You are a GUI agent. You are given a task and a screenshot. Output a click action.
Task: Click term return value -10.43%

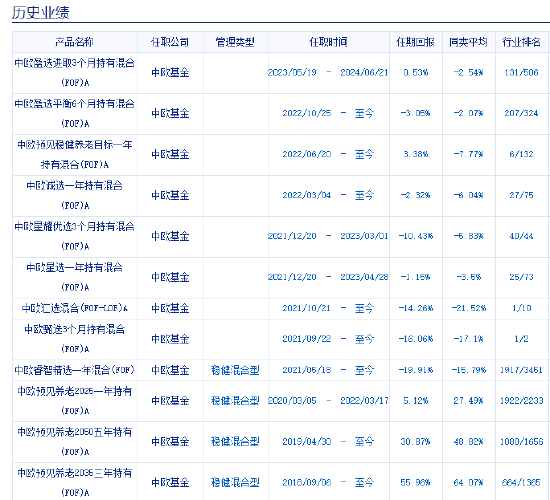pyautogui.click(x=416, y=236)
